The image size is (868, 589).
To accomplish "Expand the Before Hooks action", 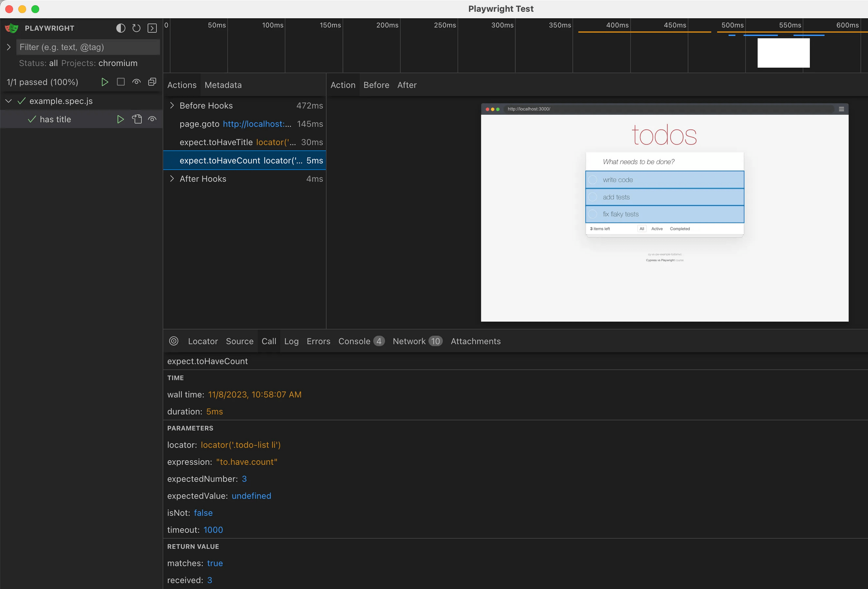I will coord(172,106).
